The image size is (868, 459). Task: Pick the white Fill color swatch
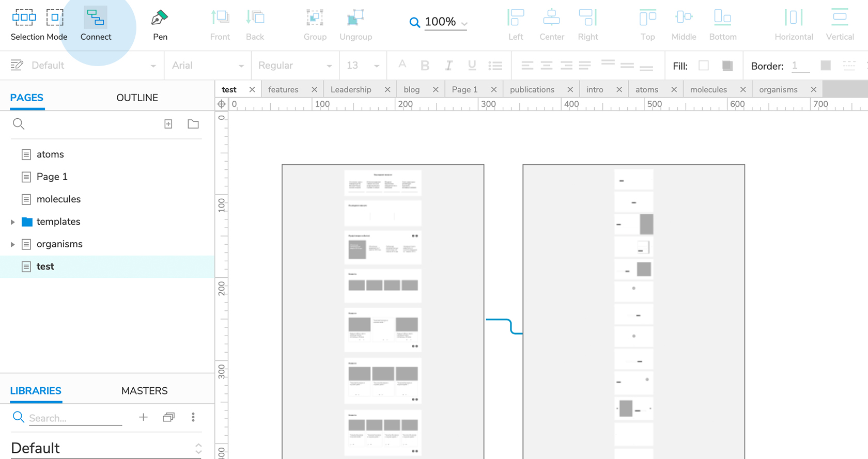[x=703, y=66]
